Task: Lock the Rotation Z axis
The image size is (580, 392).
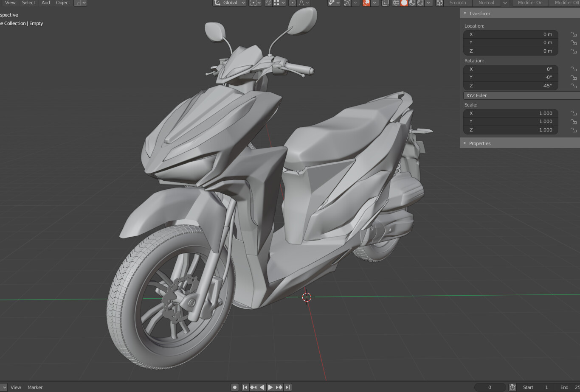Action: (x=573, y=86)
